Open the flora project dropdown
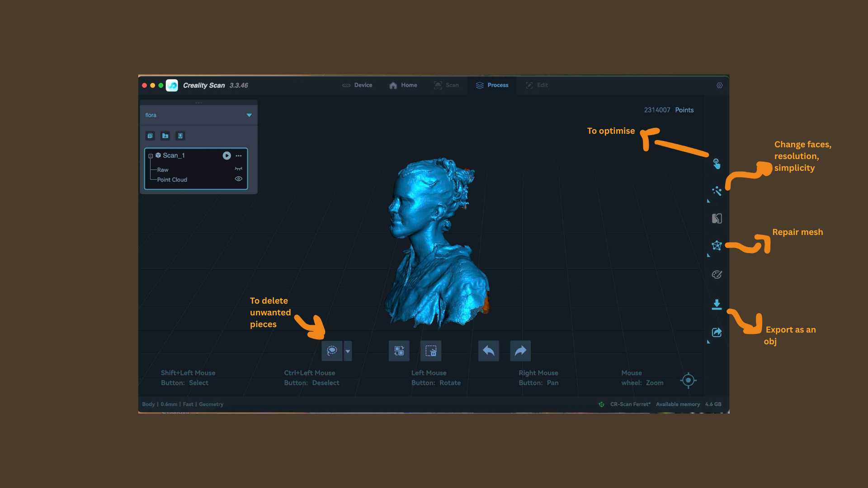This screenshot has height=488, width=868. point(249,115)
